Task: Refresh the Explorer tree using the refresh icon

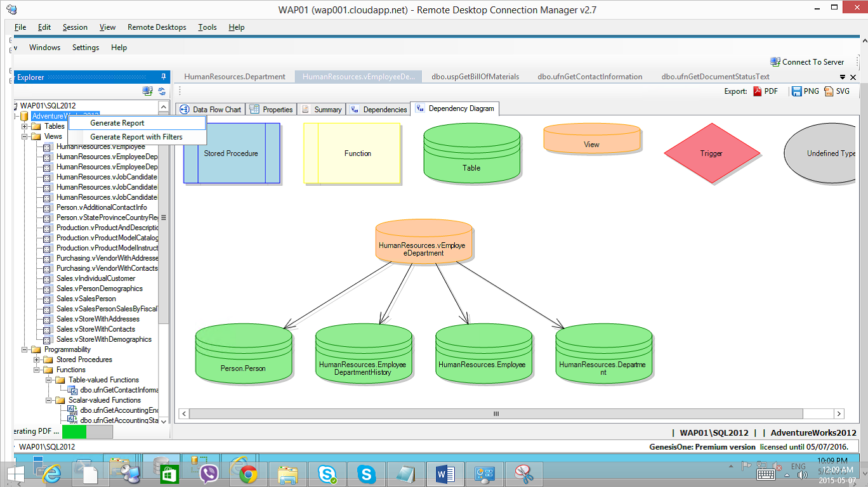Action: [x=162, y=91]
